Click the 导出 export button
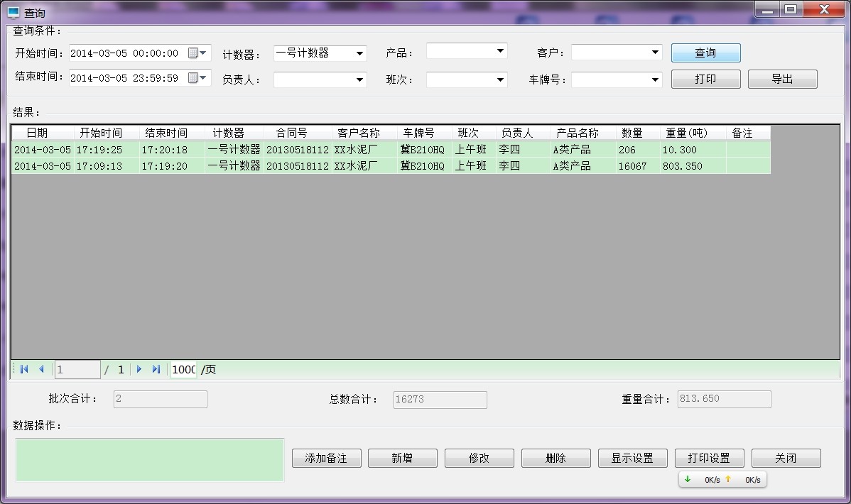 [783, 80]
